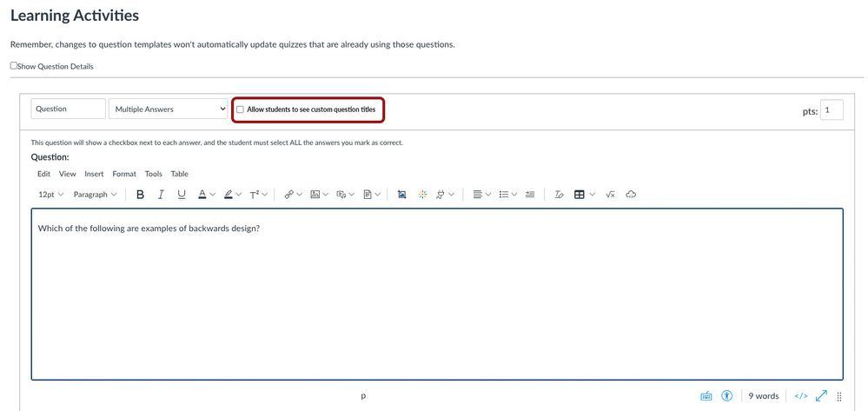Open the Insert menu
Screen dimensions: 868x411
tap(94, 174)
